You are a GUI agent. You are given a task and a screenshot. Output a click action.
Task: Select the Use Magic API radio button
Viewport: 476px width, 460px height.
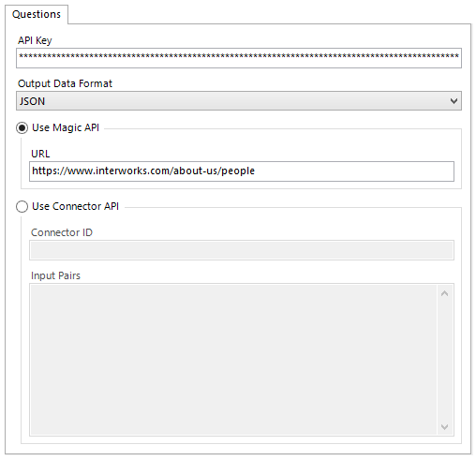click(22, 128)
